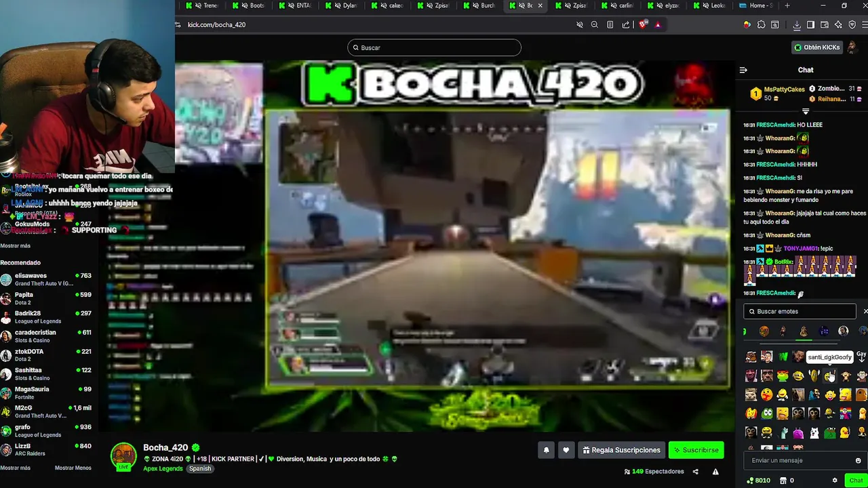
Task: Open recommended channel caradecristian
Action: (46, 336)
